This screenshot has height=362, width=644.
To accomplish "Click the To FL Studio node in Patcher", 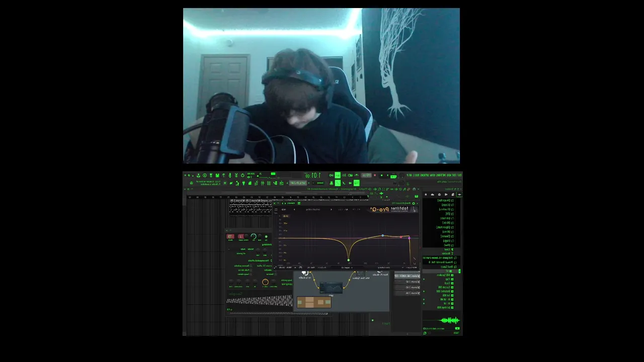I will [304, 275].
